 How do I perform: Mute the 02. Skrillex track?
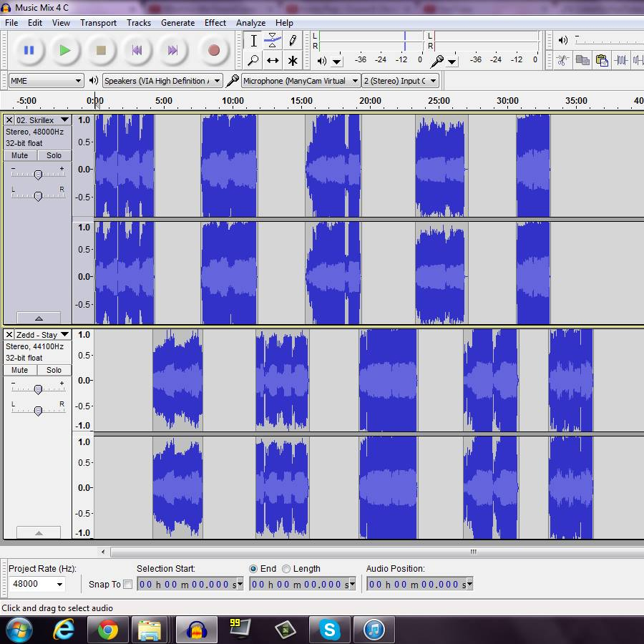point(20,155)
